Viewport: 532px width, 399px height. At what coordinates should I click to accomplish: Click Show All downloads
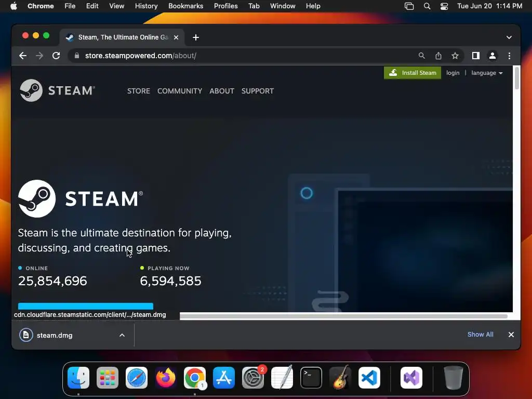(480, 335)
